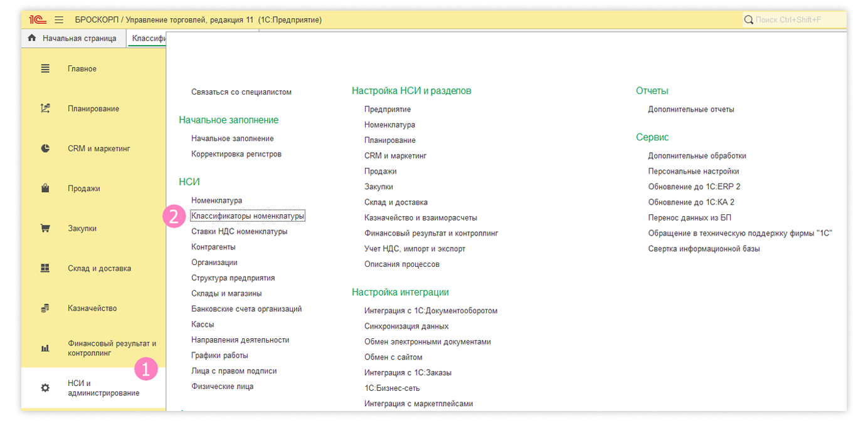Screen dimensions: 868x421
Task: Open Интеграция с маркетплейсами
Action: (x=418, y=404)
